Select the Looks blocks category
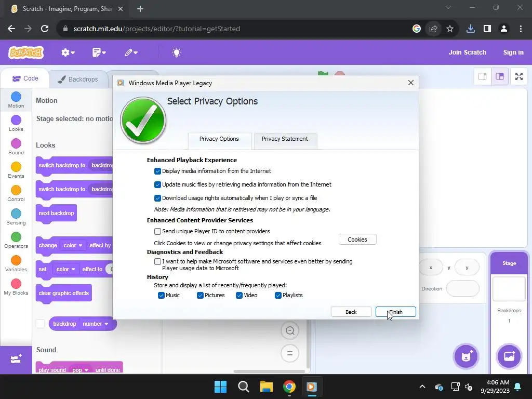532x399 pixels. [x=16, y=124]
